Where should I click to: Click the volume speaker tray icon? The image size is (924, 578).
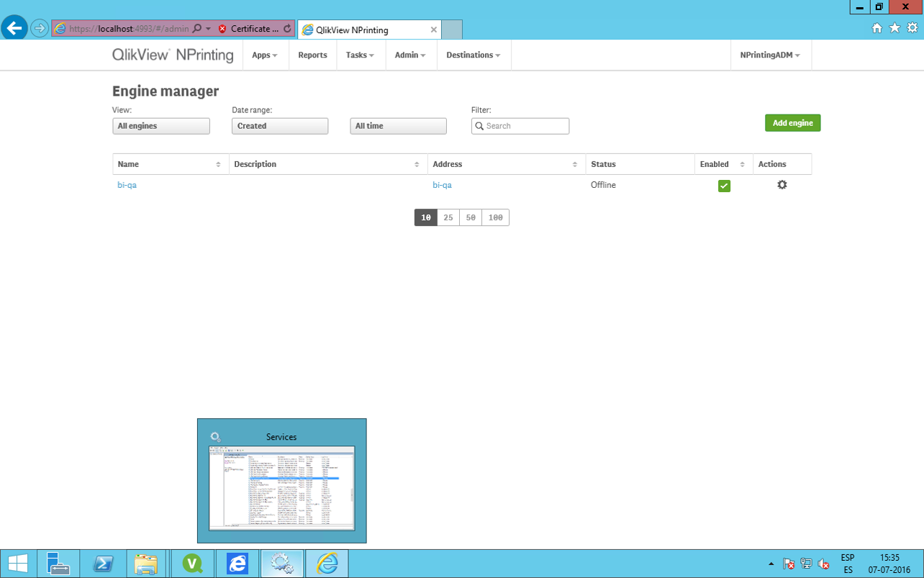824,564
